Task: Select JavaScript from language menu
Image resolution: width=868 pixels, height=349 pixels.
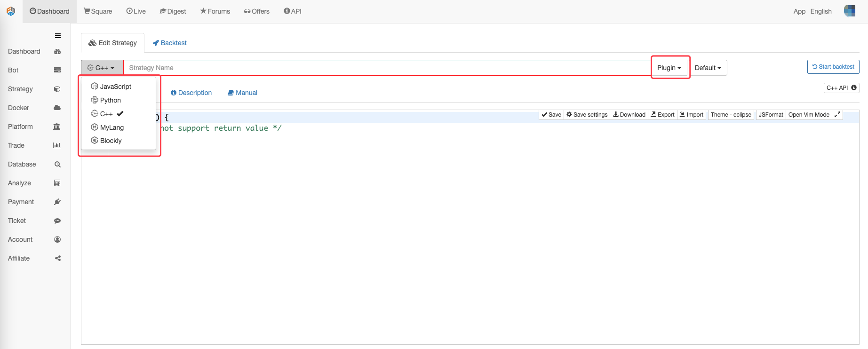Action: click(119, 87)
